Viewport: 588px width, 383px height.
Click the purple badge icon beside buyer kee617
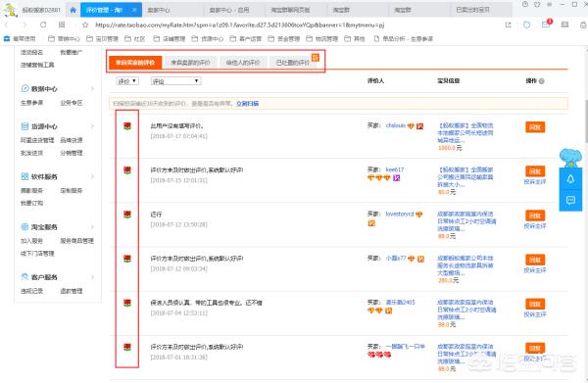click(396, 177)
